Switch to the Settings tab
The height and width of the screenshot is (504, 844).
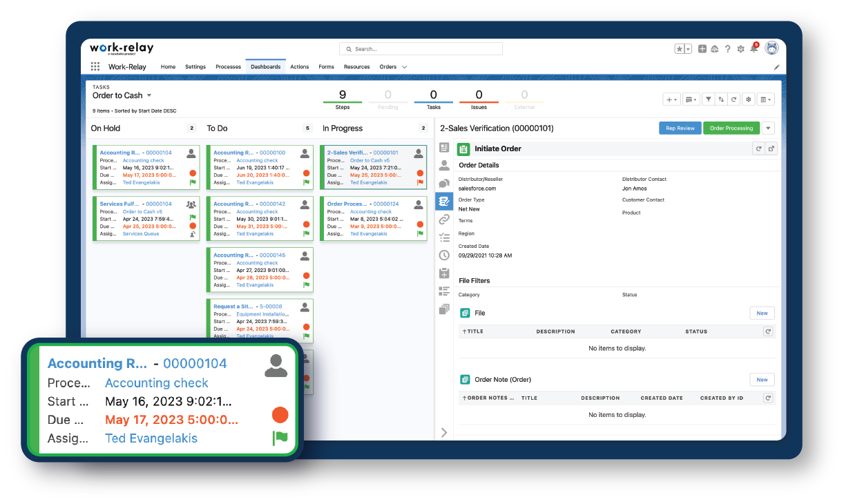195,67
